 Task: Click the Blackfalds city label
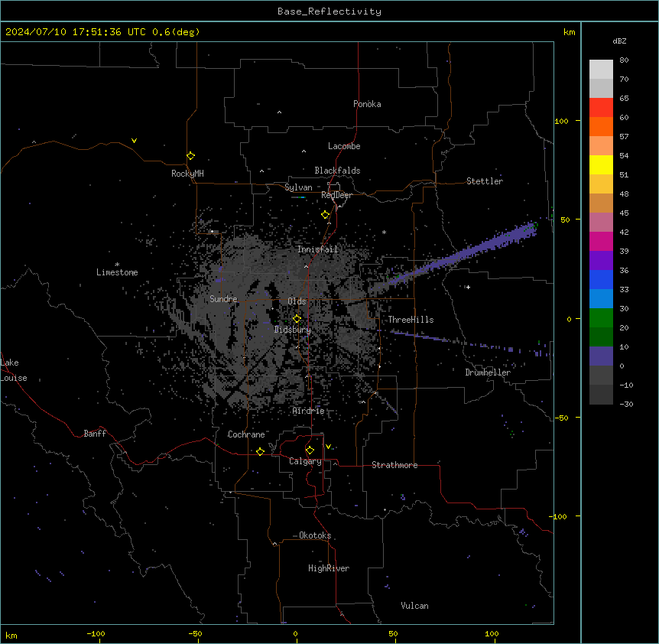coord(337,171)
